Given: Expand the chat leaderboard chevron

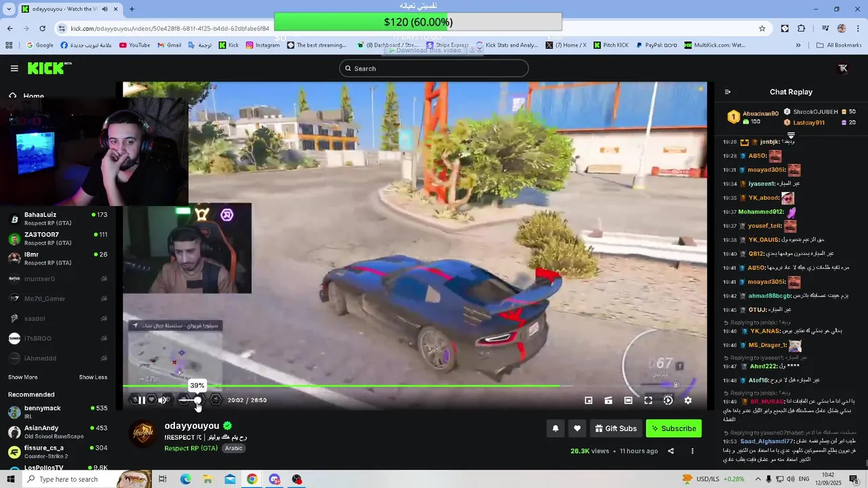Looking at the screenshot, I should pos(791,136).
